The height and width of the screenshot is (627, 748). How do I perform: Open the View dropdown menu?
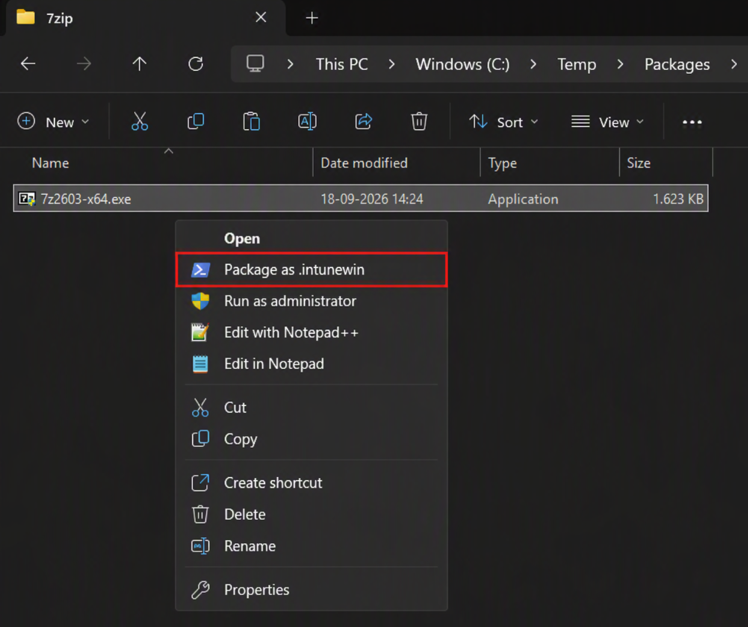pyautogui.click(x=608, y=122)
